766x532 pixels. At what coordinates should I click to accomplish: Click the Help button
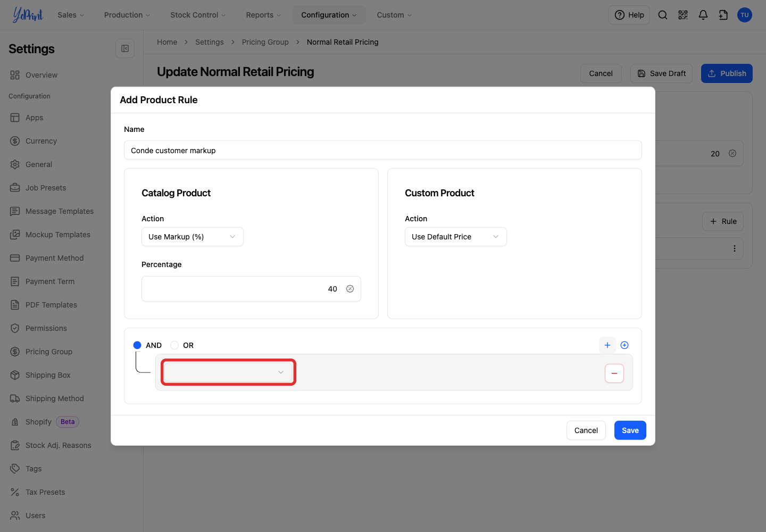pos(629,15)
